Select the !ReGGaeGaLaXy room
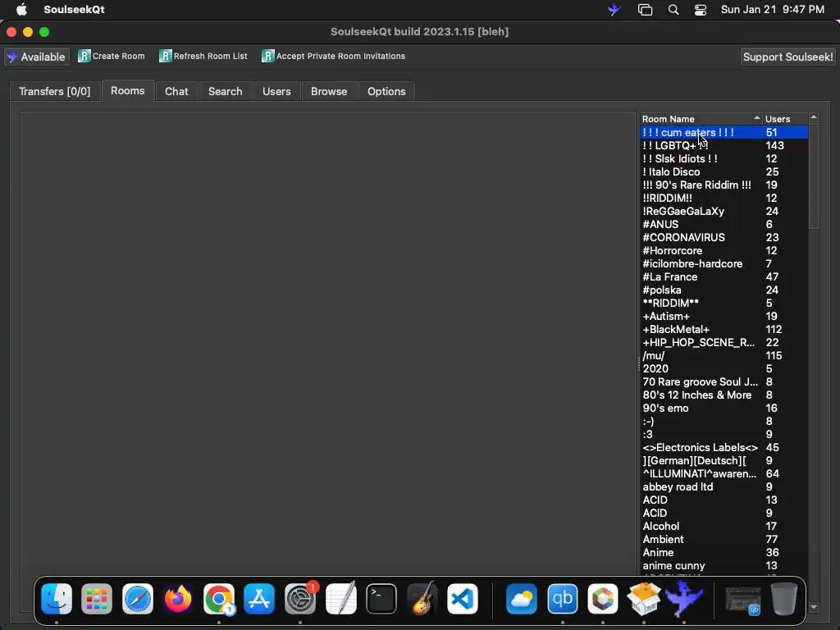The width and height of the screenshot is (840, 630). (x=724, y=211)
